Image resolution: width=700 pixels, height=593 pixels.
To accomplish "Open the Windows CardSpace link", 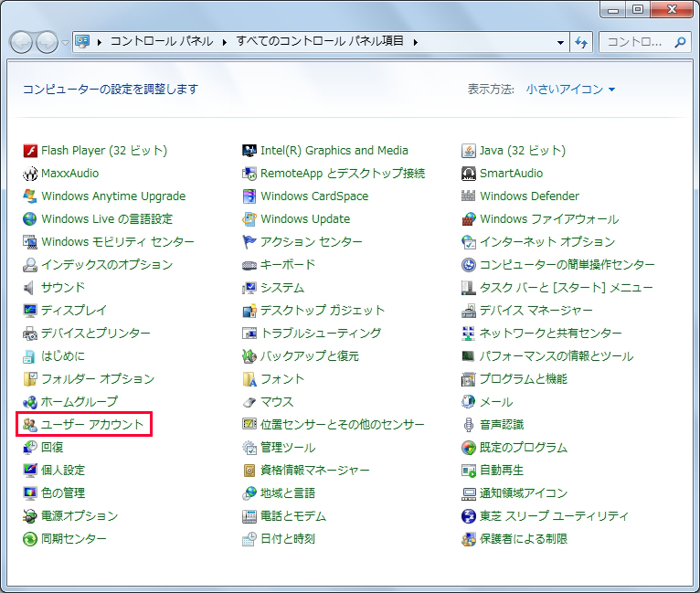I will pos(314,196).
